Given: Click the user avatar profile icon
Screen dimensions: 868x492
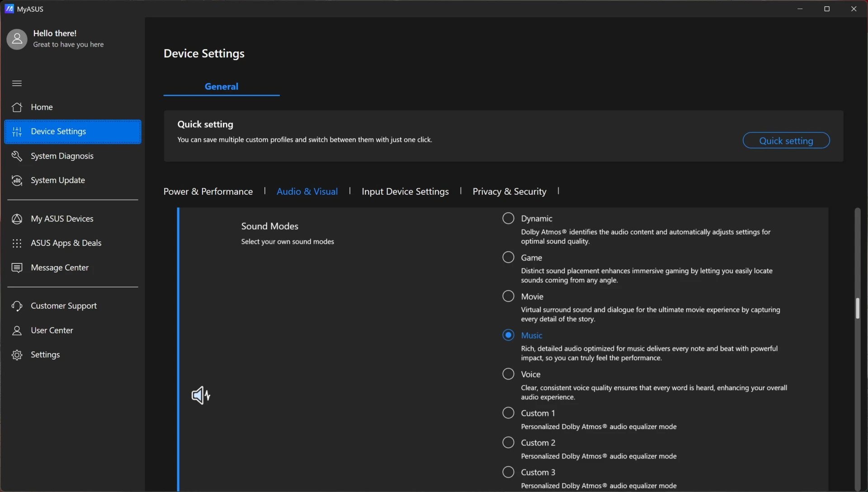Looking at the screenshot, I should [x=17, y=39].
